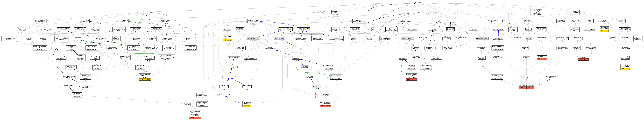
Task: Click the "neutrophil mediated immunity" node
Action: click(x=552, y=77)
